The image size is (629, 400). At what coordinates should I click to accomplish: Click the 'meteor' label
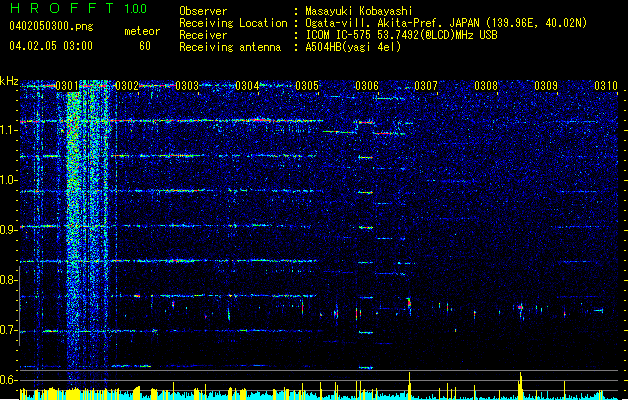[142, 31]
